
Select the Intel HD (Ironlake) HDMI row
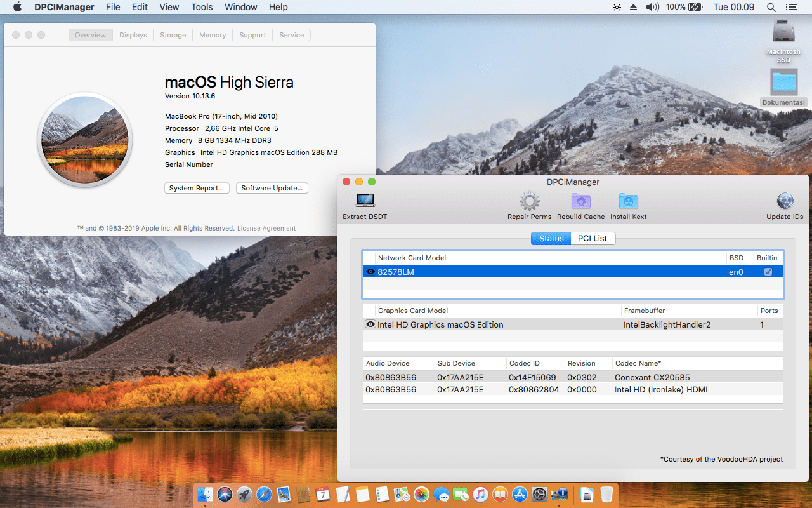tap(573, 389)
